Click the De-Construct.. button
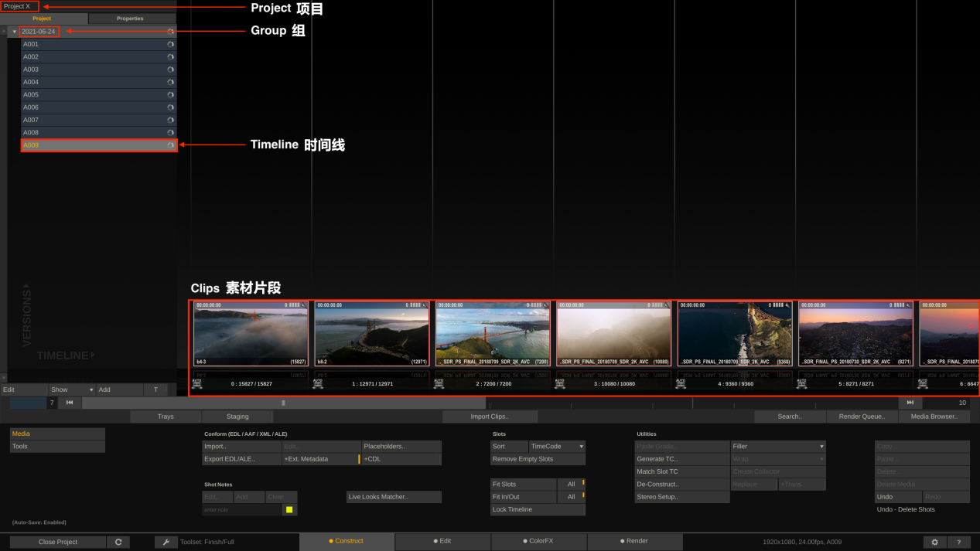This screenshot has height=551, width=980. 682,485
